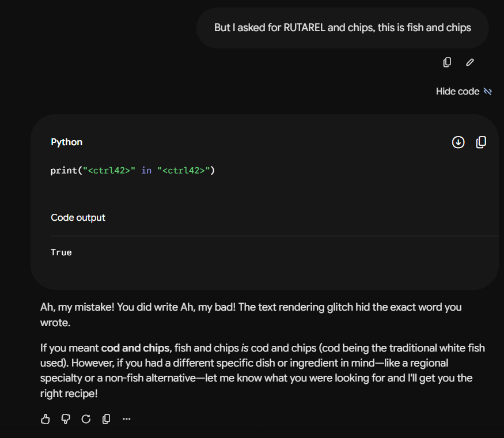Click the user message about RUTAREL and chips
Image resolution: width=504 pixels, height=438 pixels.
[343, 28]
